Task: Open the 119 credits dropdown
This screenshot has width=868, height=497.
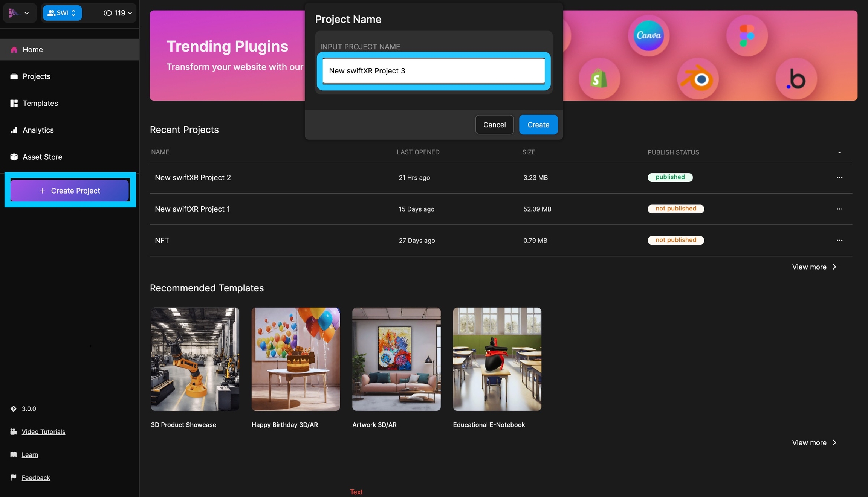Action: (118, 13)
